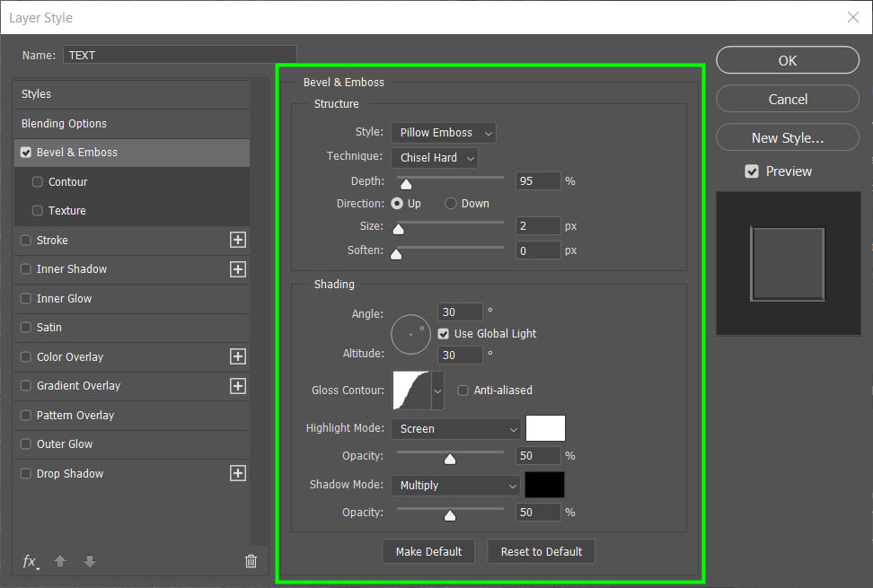Image resolution: width=873 pixels, height=588 pixels.
Task: Enable the Outer Glow checkbox
Action: (x=26, y=444)
